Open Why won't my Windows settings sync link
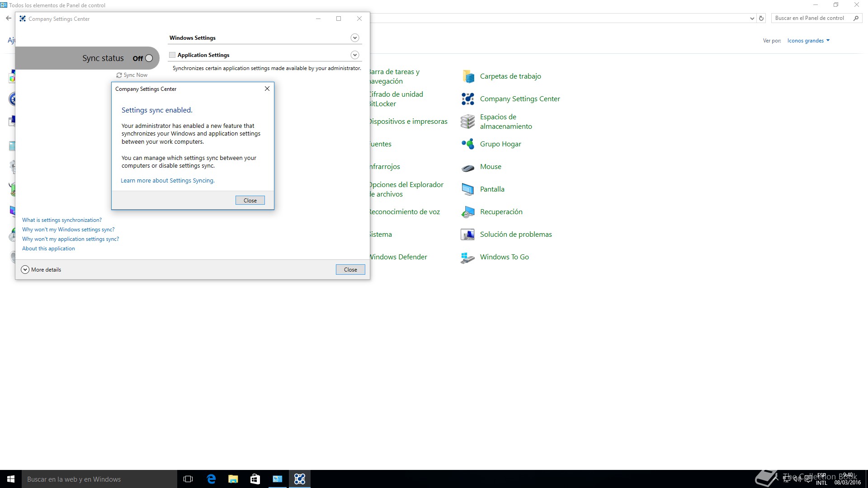The width and height of the screenshot is (868, 488). 68,230
